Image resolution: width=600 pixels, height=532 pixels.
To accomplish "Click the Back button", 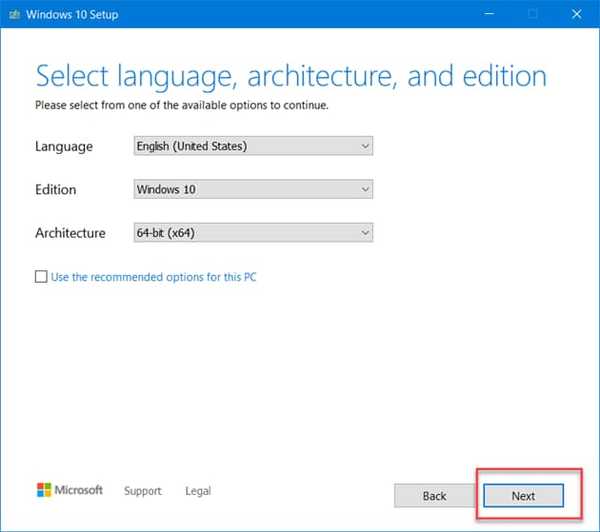I will pos(434,496).
